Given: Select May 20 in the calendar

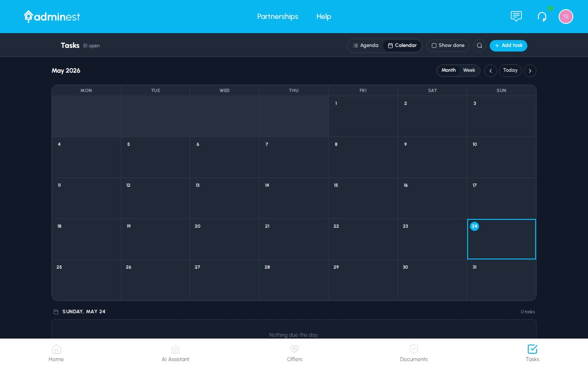Looking at the screenshot, I should [225, 239].
